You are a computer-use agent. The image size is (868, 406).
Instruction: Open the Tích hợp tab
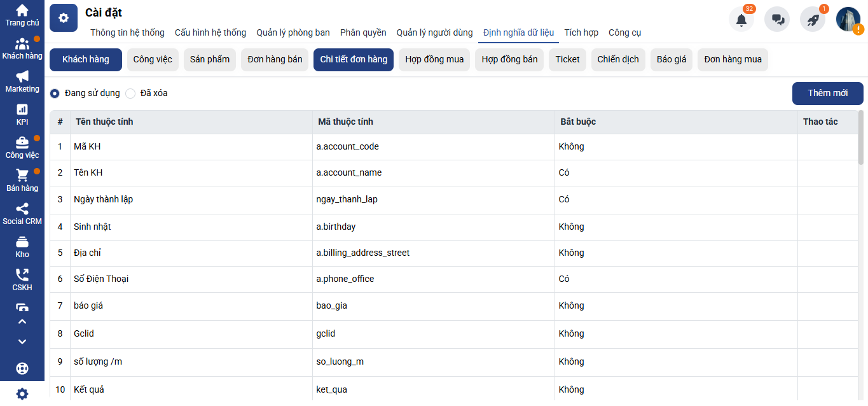tap(581, 32)
